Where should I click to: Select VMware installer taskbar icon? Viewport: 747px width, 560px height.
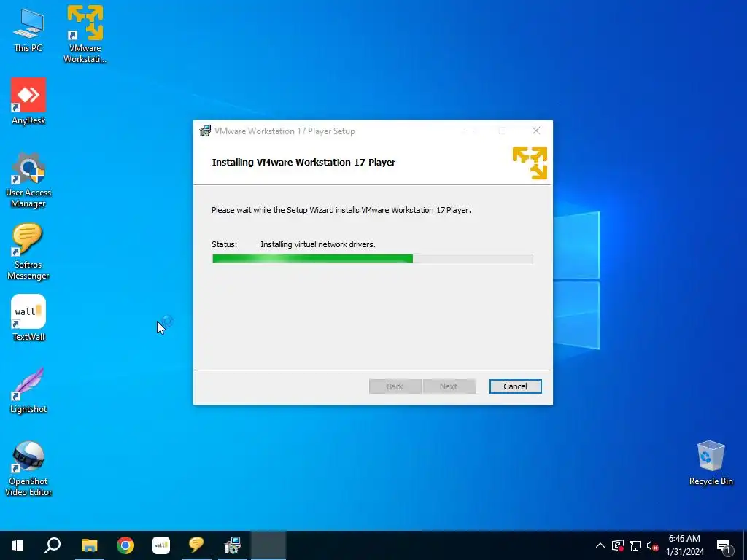pos(233,545)
